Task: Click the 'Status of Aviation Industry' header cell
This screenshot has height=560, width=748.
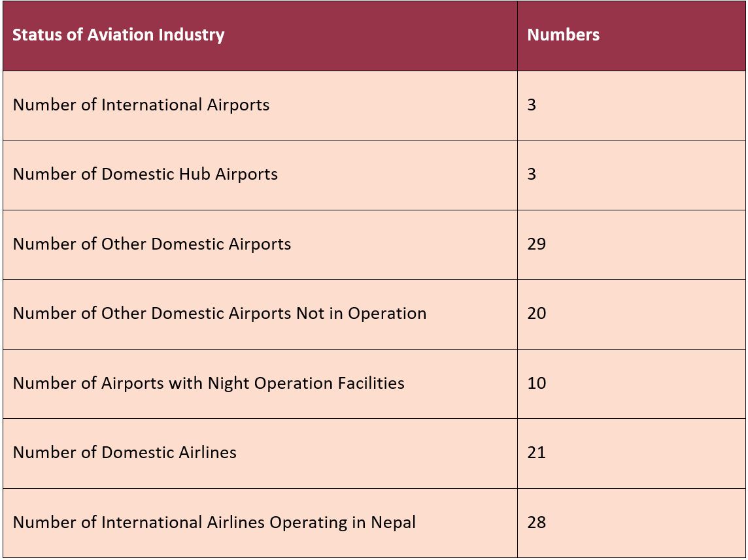Action: [x=118, y=35]
